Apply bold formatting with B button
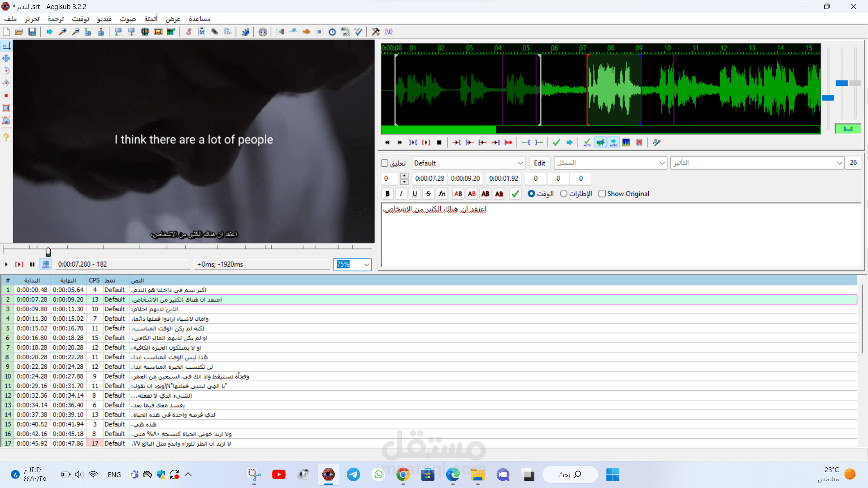The height and width of the screenshot is (488, 868). (x=387, y=194)
